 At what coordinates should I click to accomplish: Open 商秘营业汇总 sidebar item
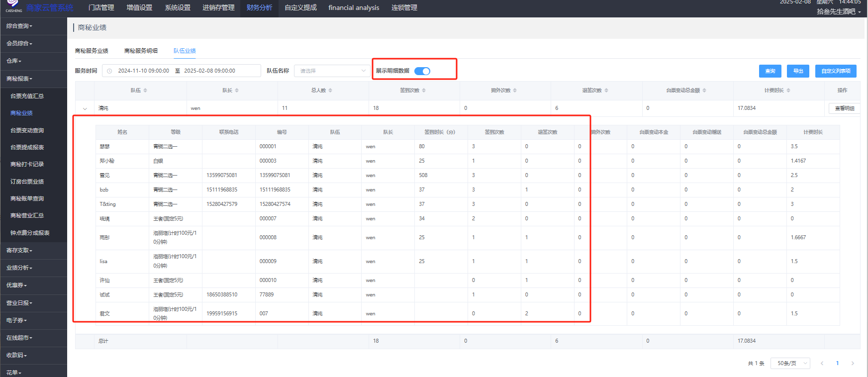27,215
